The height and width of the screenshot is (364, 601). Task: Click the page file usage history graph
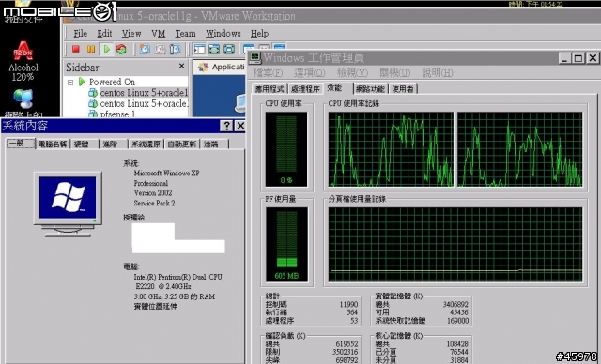455,245
